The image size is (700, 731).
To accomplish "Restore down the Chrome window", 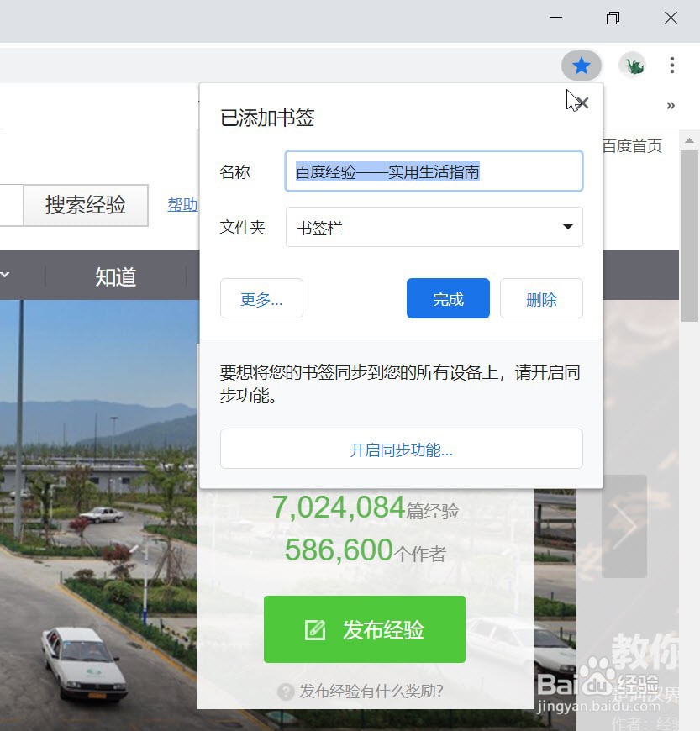I will tap(613, 18).
